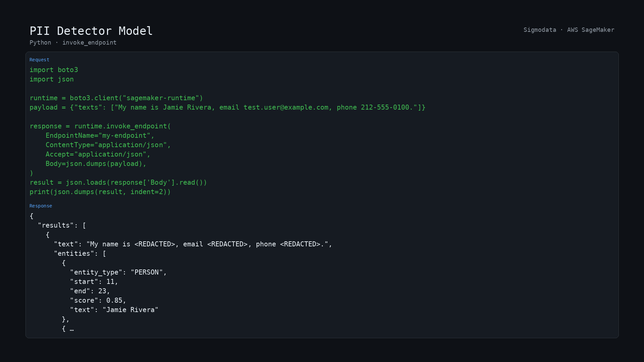The image size is (644, 362).
Task: Click the payload assignment code line
Action: (227, 107)
